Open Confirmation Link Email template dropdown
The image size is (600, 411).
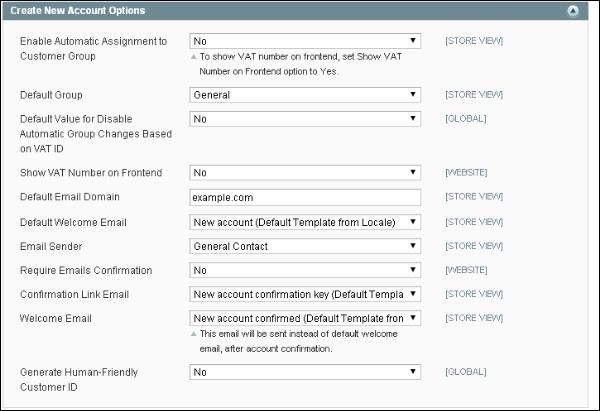[305, 294]
